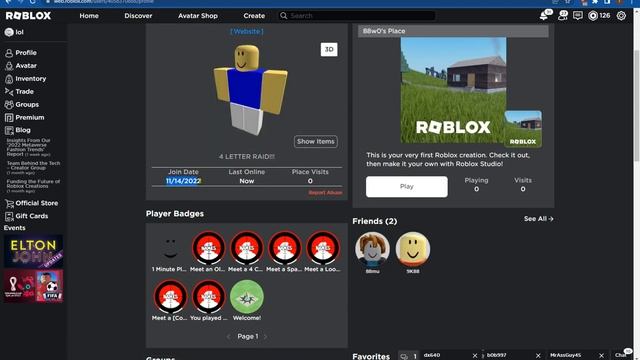This screenshot has height=360, width=640.
Task: Click the Meet an Ol... badge icon
Action: 209,248
